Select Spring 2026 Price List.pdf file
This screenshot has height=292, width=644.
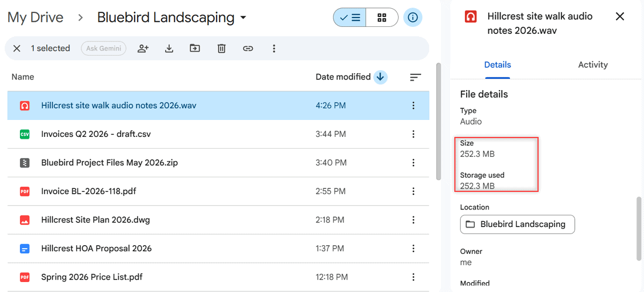[x=218, y=277]
